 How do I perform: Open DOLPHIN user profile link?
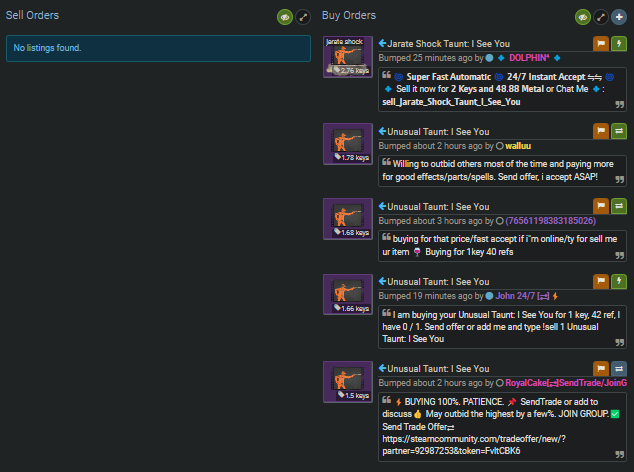coord(529,58)
